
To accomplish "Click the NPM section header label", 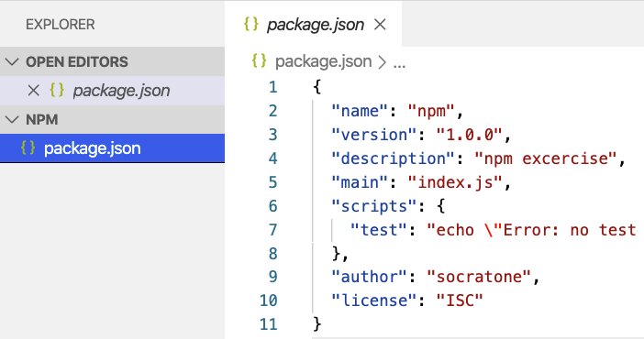I will pyautogui.click(x=42, y=120).
